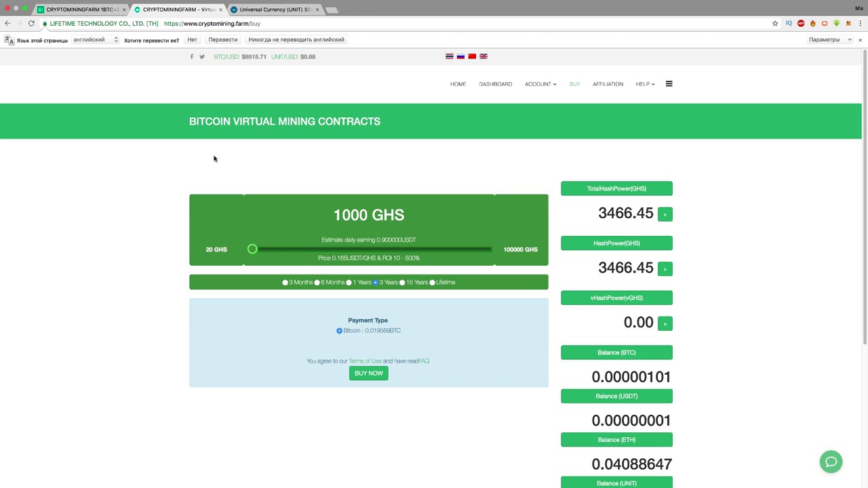Click Перевести translate button
868x488 pixels.
223,40
